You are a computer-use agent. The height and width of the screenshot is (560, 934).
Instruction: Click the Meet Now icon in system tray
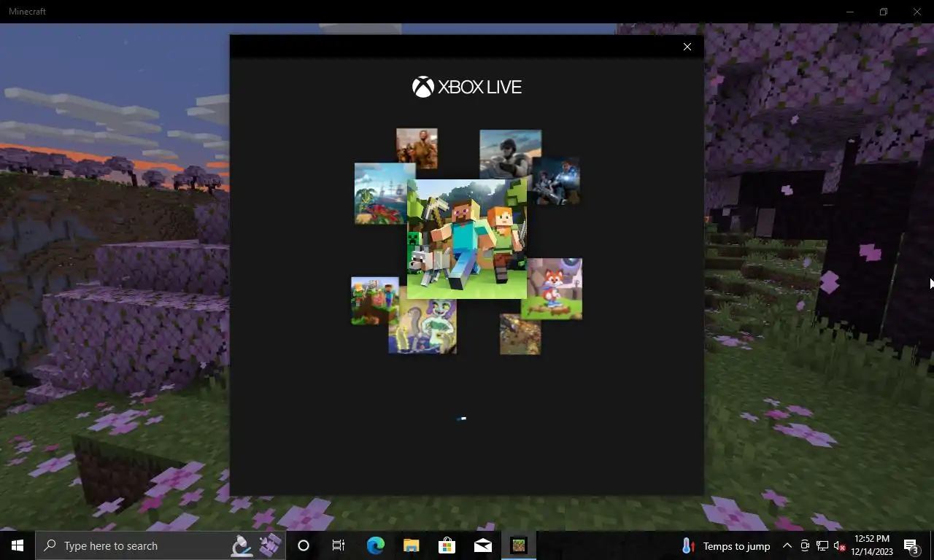coord(805,546)
